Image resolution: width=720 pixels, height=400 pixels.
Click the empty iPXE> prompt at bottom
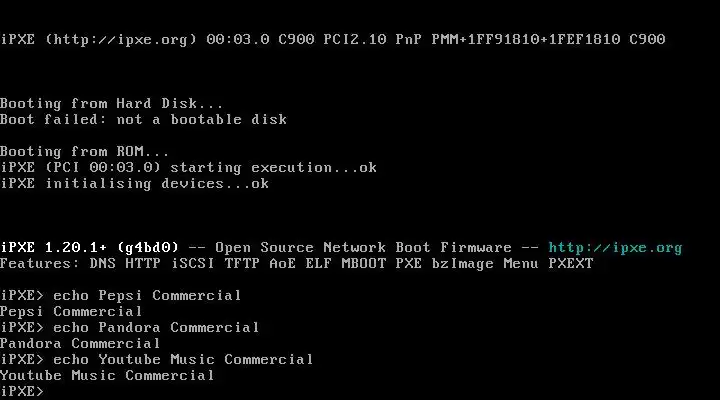click(x=22, y=392)
